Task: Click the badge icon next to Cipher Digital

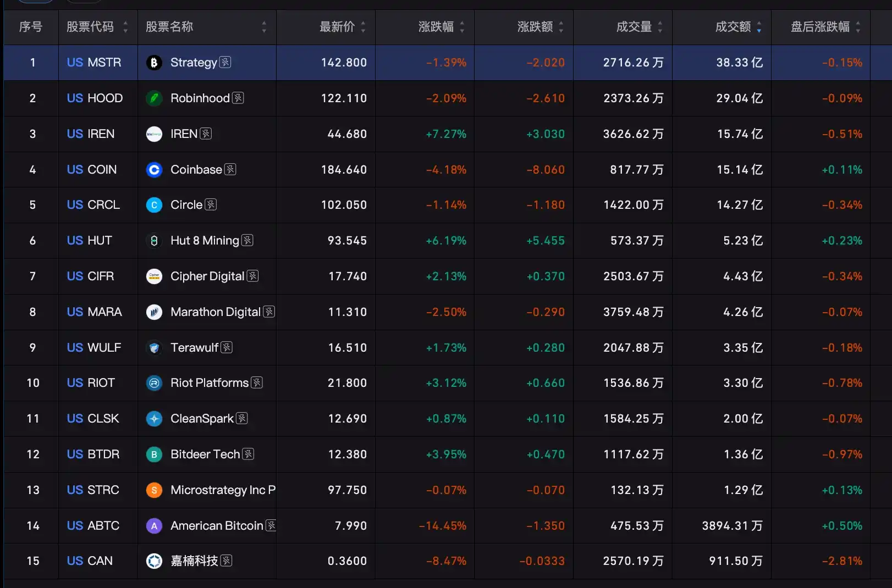Action: (252, 276)
